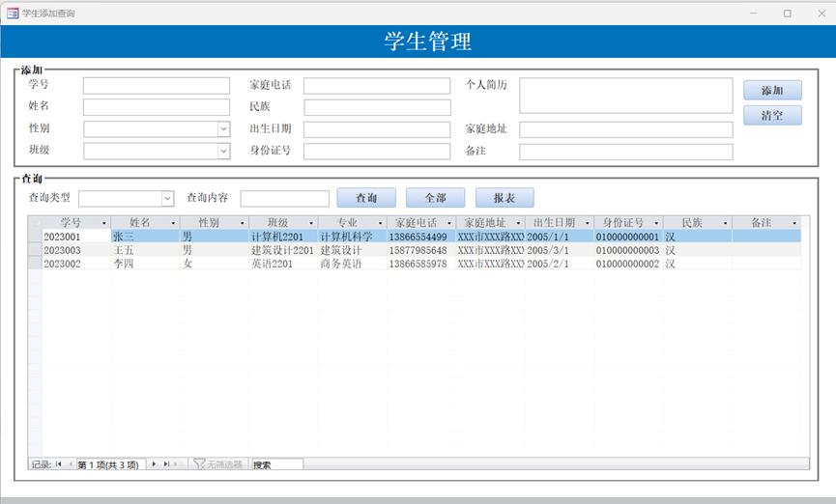Minimize the 学生添加查询 window
This screenshot has width=836, height=504.
753,14
